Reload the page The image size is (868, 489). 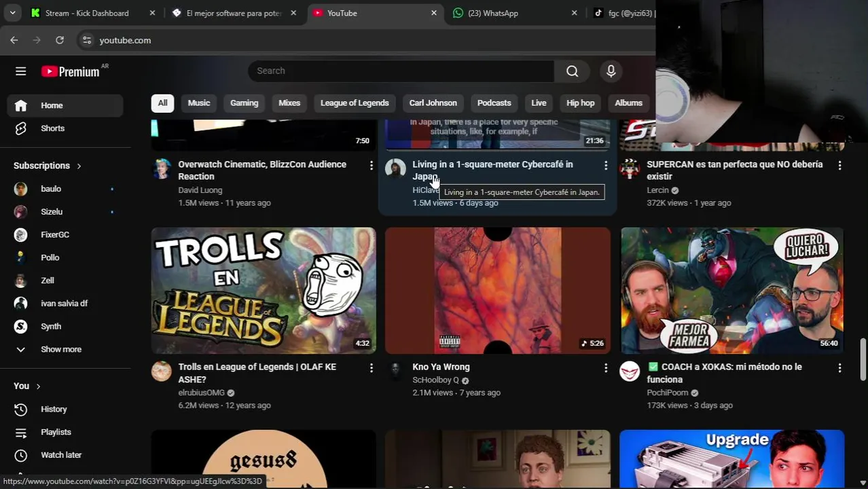(x=60, y=40)
